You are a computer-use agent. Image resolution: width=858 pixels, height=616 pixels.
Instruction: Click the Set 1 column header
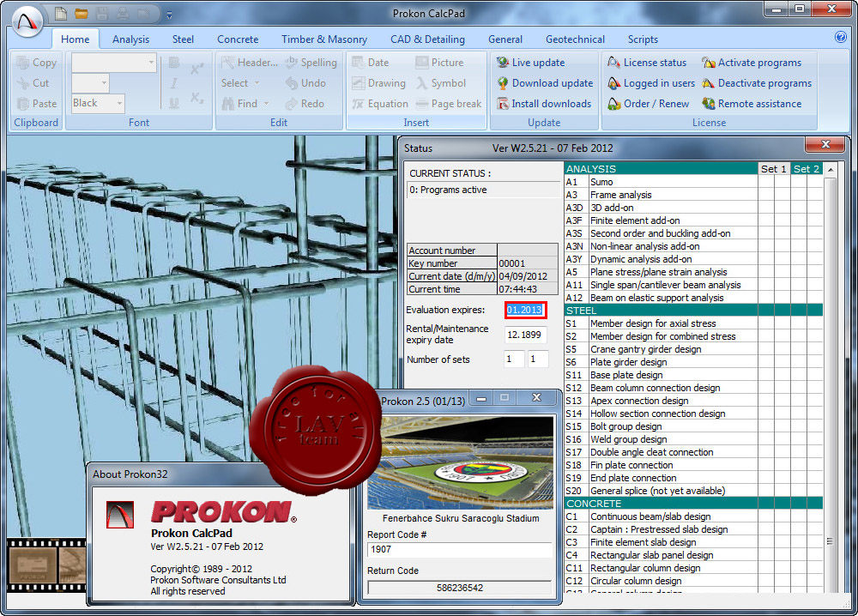click(774, 169)
